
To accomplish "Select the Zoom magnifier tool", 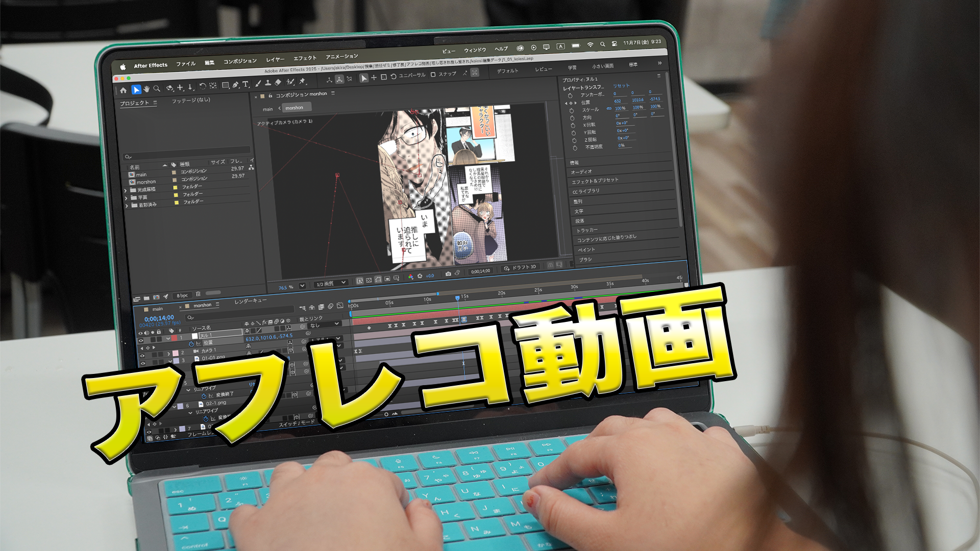I will (x=157, y=89).
